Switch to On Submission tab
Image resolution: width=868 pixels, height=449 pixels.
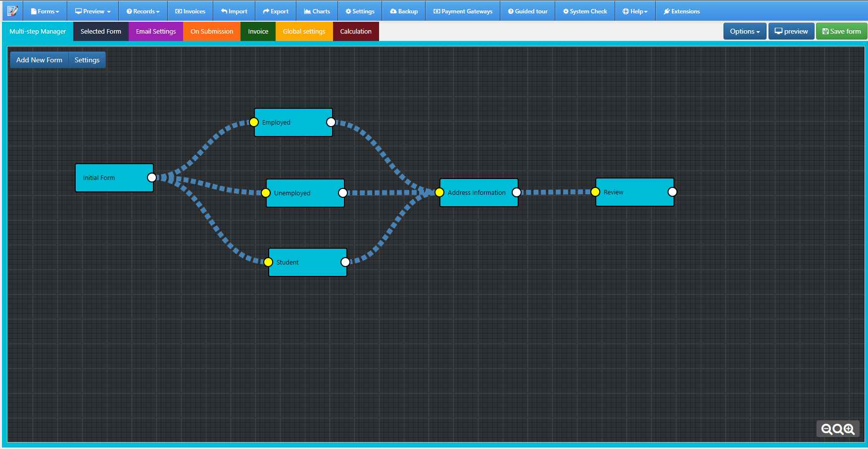[212, 31]
